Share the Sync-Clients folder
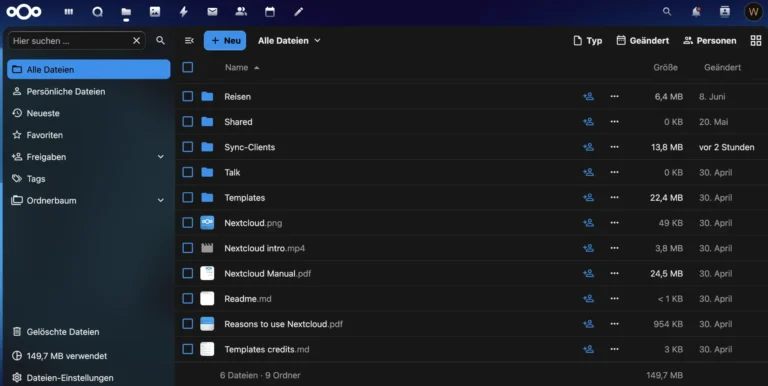Image resolution: width=768 pixels, height=386 pixels. (588, 147)
